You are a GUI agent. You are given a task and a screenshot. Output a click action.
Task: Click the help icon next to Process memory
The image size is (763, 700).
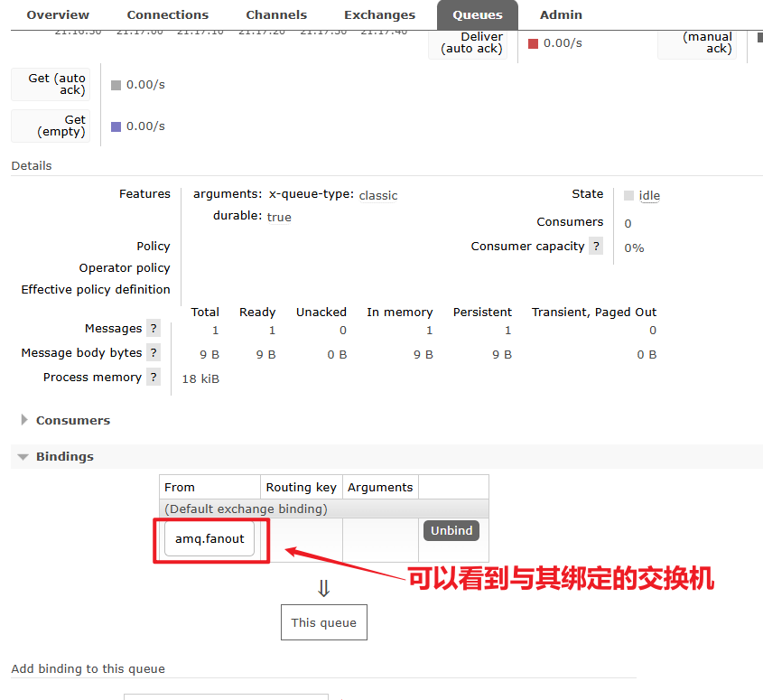(x=154, y=378)
